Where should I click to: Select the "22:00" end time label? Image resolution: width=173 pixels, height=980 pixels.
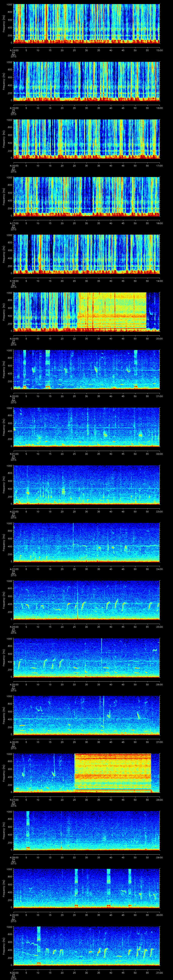click(160, 454)
